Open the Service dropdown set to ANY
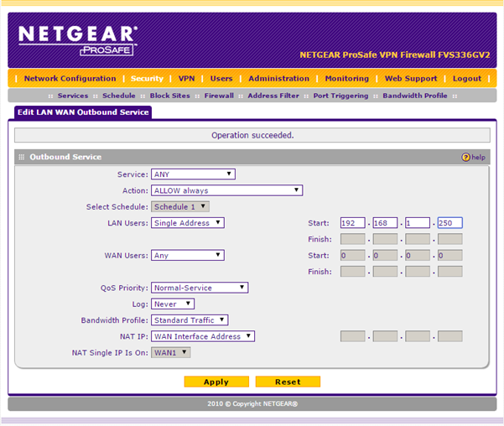Image resolution: width=504 pixels, height=426 pixels. (x=193, y=174)
